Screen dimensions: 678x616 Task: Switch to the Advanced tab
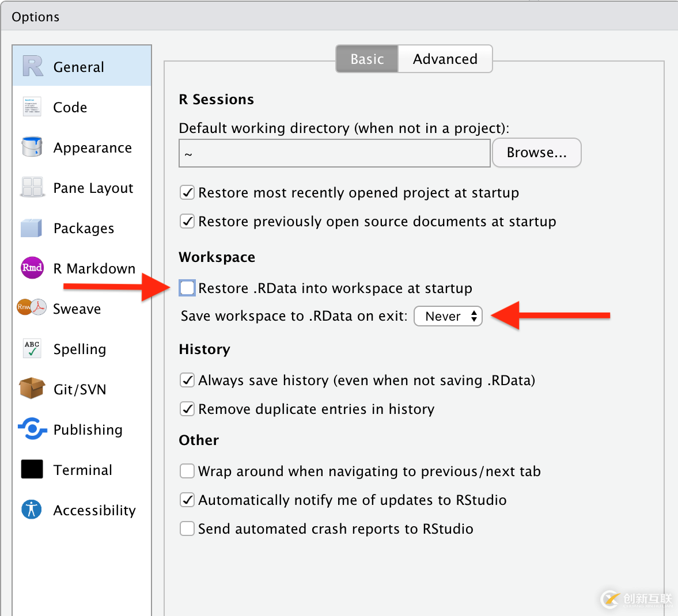click(445, 59)
